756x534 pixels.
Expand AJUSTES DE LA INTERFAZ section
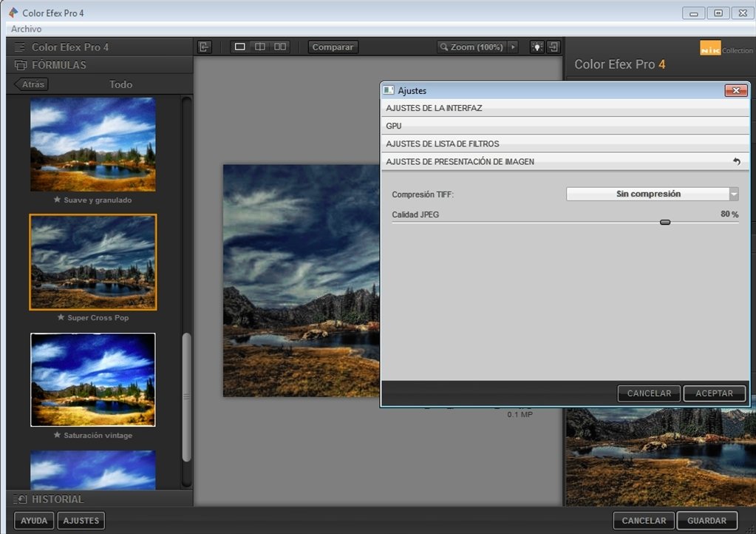[x=565, y=108]
